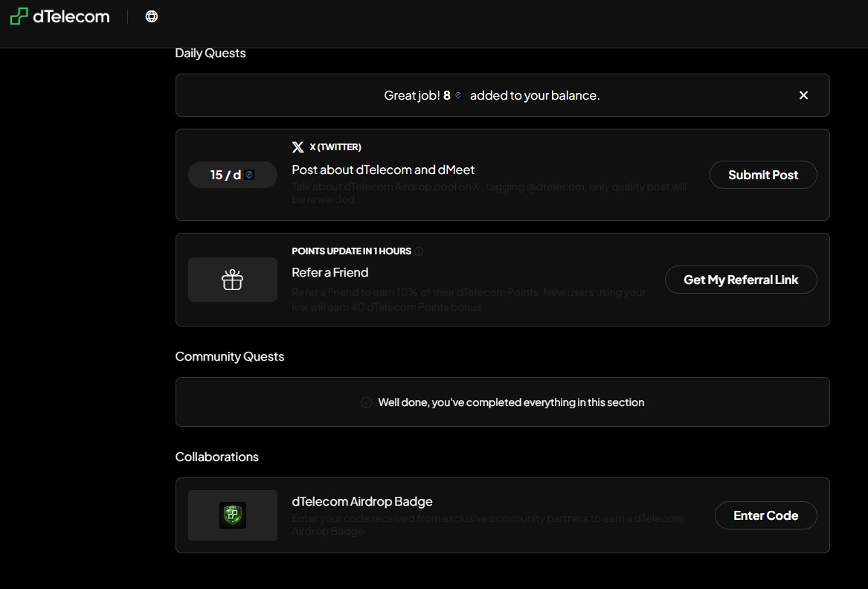Click the 'Refer a Friend' title
This screenshot has width=868, height=589.
(330, 272)
